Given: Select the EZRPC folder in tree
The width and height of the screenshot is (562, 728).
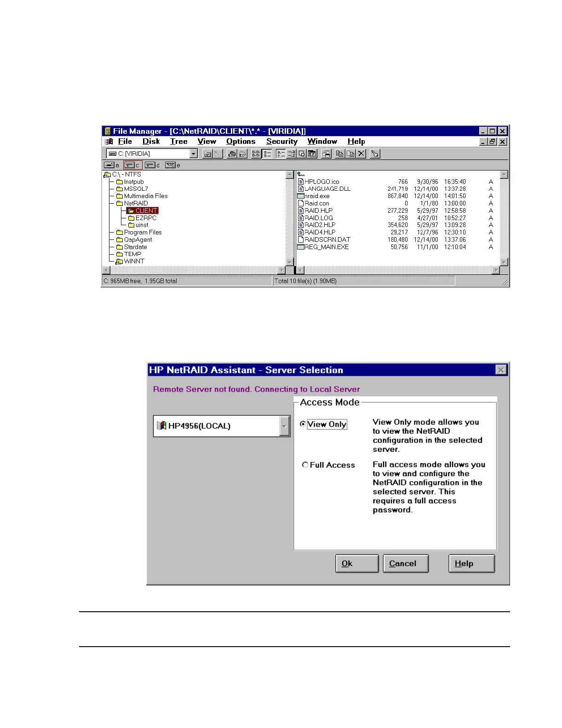Looking at the screenshot, I should coord(142,218).
